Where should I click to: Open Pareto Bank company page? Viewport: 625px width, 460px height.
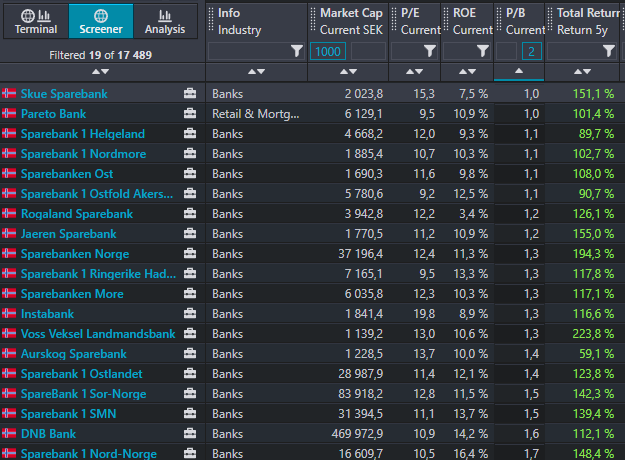pos(53,114)
